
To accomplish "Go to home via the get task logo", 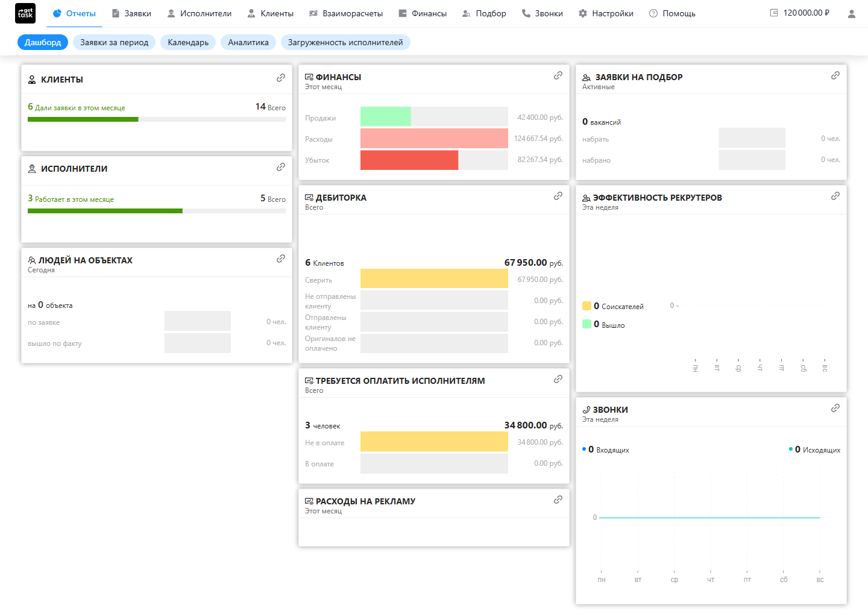I will (25, 13).
